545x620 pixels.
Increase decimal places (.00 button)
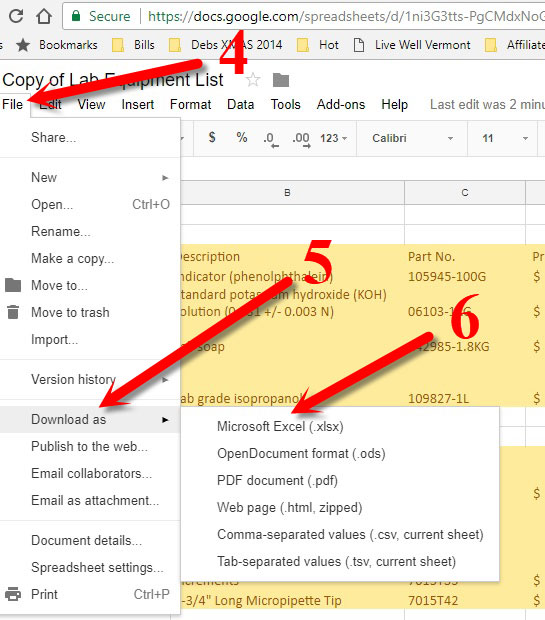[301, 139]
